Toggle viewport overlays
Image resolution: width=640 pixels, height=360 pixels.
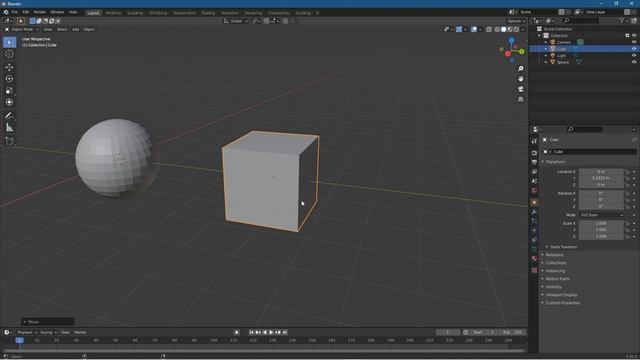pyautogui.click(x=474, y=29)
